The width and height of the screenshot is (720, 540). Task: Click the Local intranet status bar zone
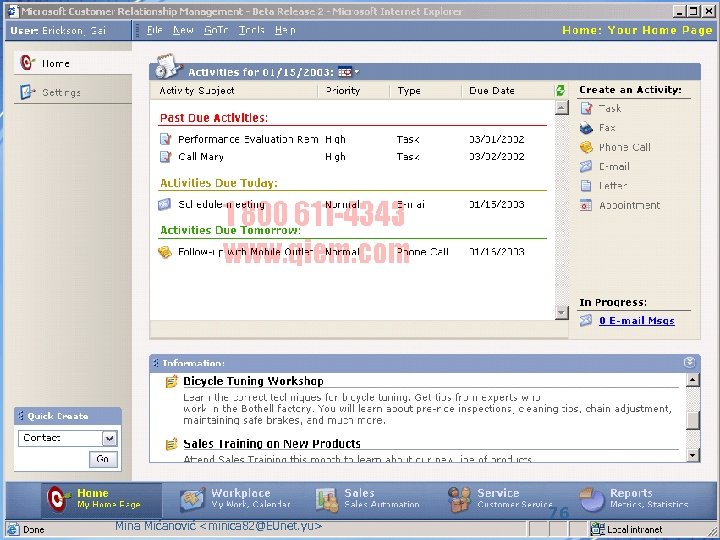(627, 529)
